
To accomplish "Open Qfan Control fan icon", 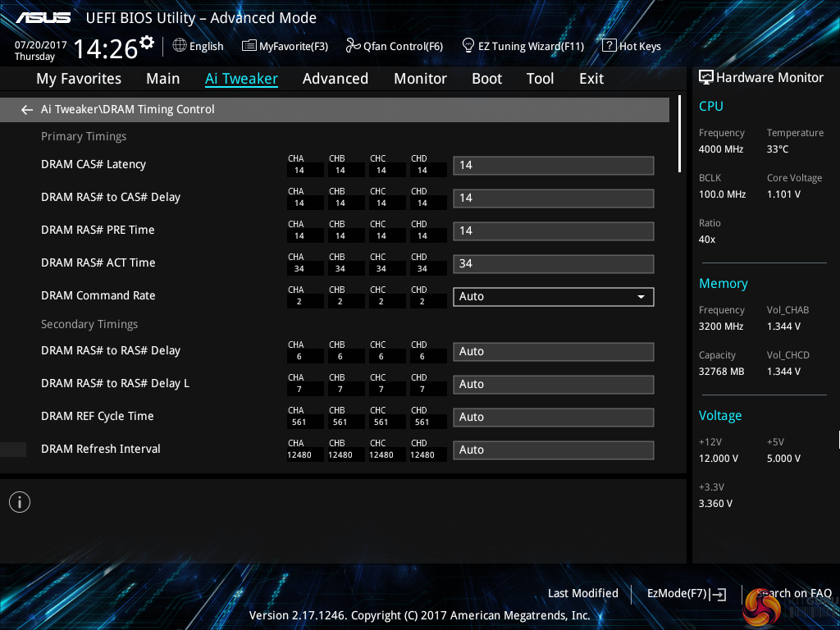I will 354,46.
